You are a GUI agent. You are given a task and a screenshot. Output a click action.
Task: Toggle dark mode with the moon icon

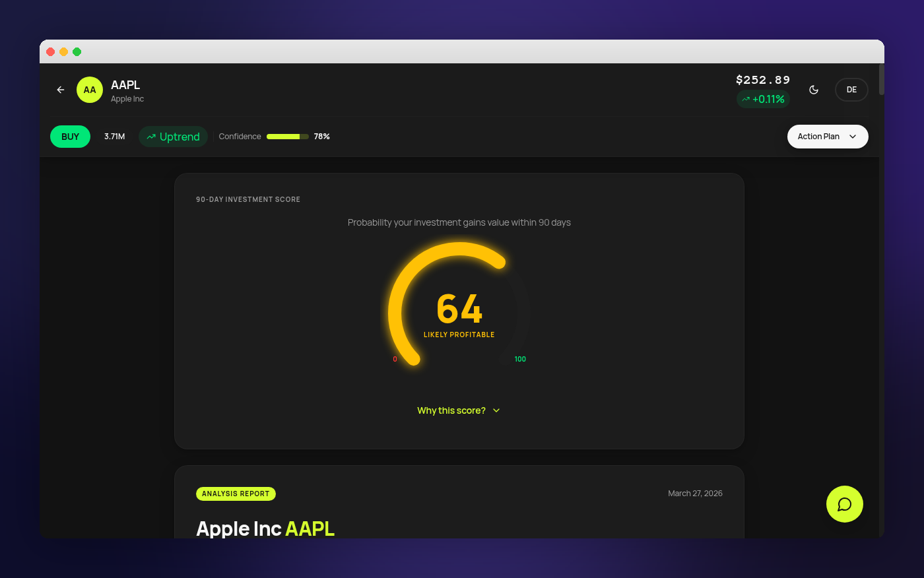(x=814, y=90)
